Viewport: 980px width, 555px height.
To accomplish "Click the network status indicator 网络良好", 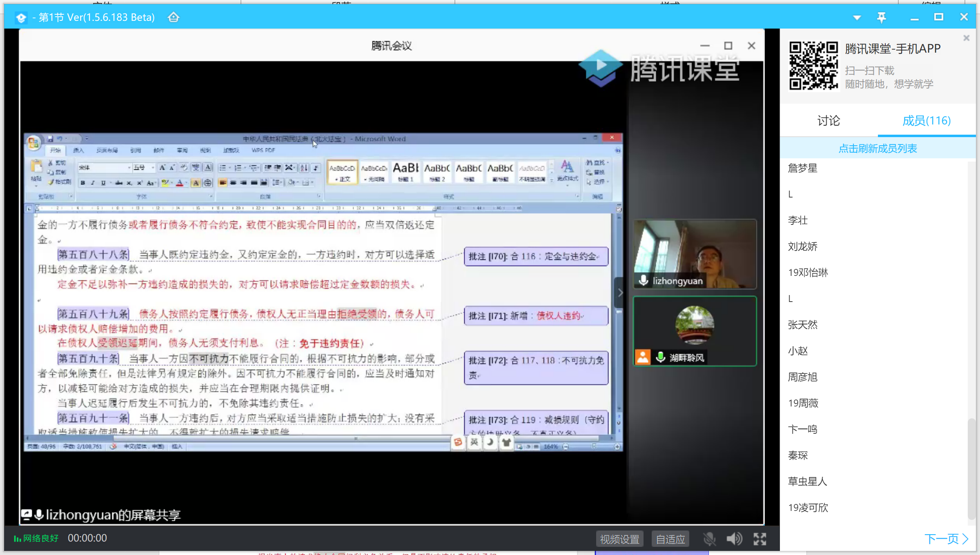I will [x=36, y=538].
